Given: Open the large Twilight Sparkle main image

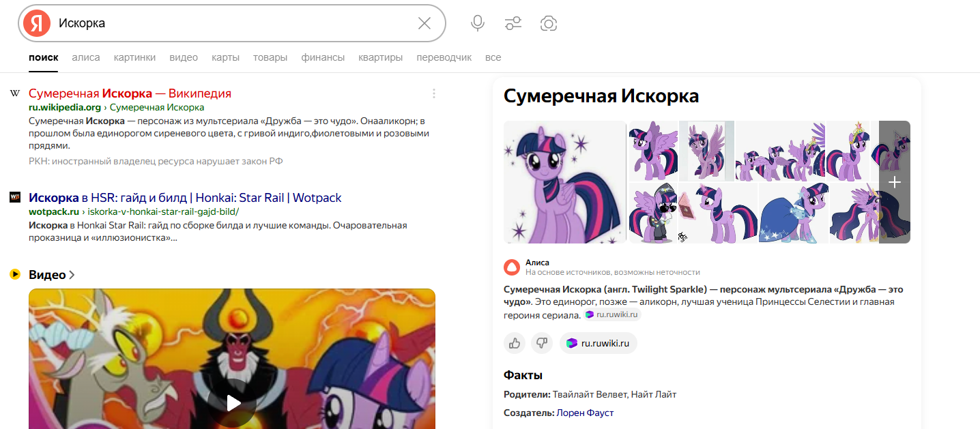Looking at the screenshot, I should coord(565,182).
